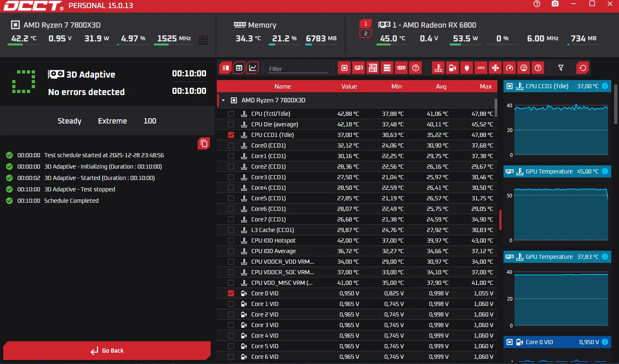Select the Core2 (CCD1) row name
The height and width of the screenshot is (364, 619).
pos(268,167)
